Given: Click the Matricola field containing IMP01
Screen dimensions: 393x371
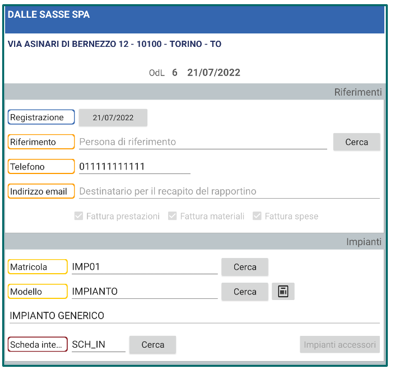Looking at the screenshot, I should pos(145,267).
